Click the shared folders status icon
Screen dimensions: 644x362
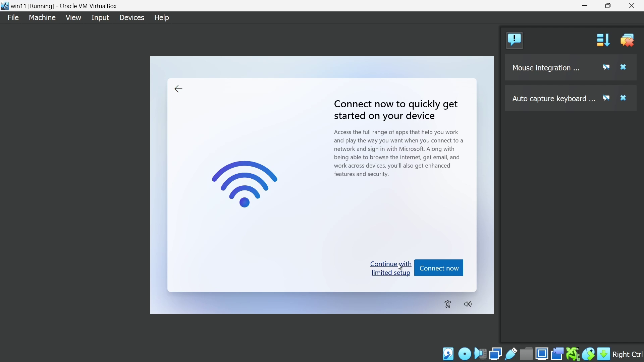527,354
